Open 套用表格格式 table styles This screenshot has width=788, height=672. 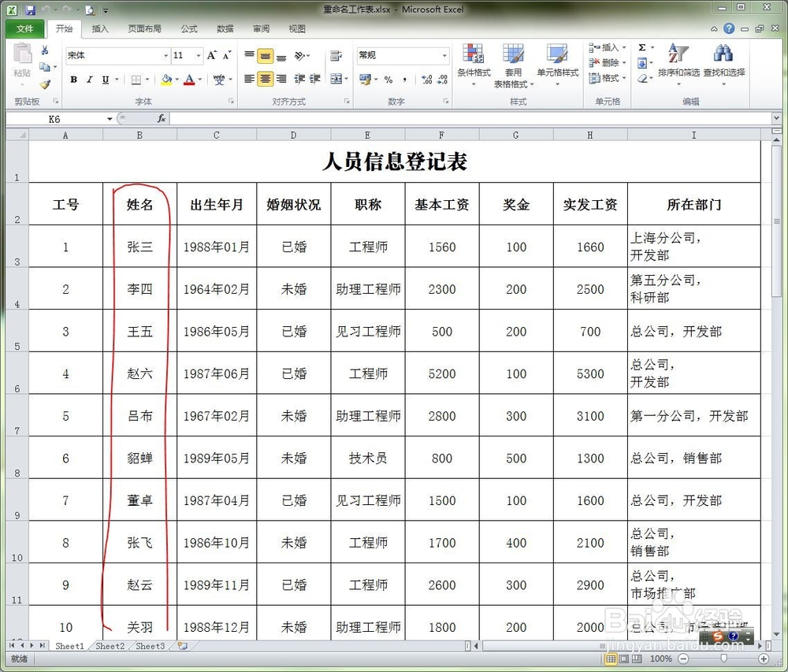[513, 65]
